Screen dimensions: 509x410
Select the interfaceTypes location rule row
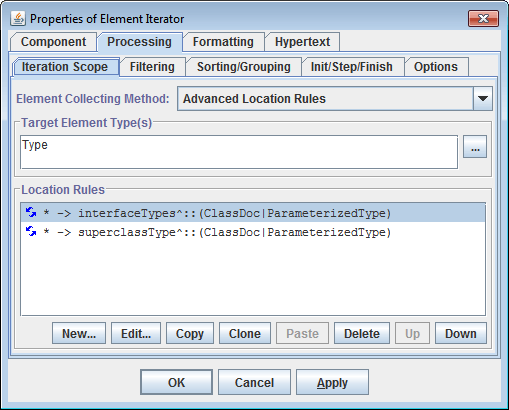click(x=253, y=213)
